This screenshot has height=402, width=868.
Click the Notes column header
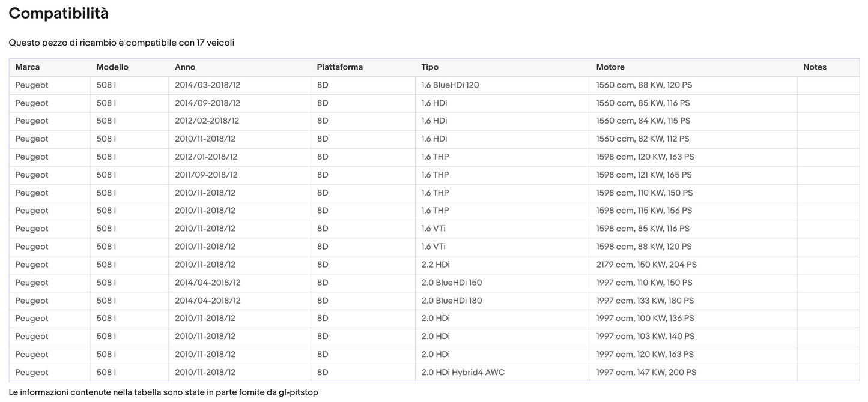click(815, 67)
